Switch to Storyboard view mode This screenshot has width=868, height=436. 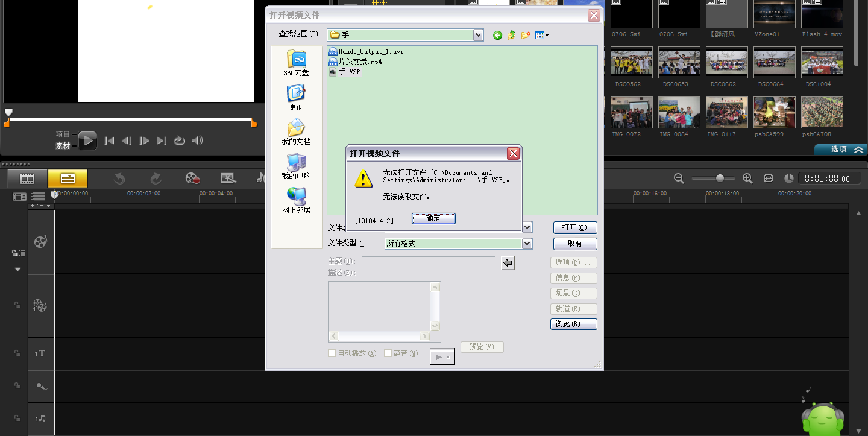click(27, 178)
